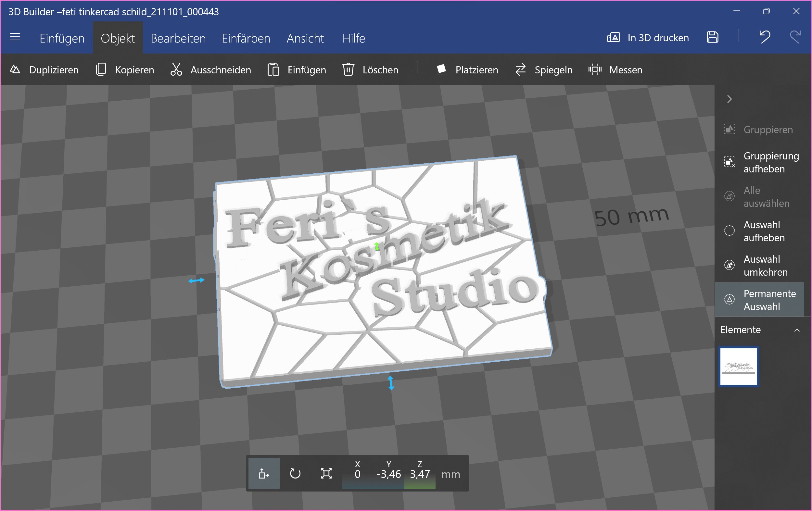Click the Z position value 3,47
812x511 pixels.
click(420, 474)
